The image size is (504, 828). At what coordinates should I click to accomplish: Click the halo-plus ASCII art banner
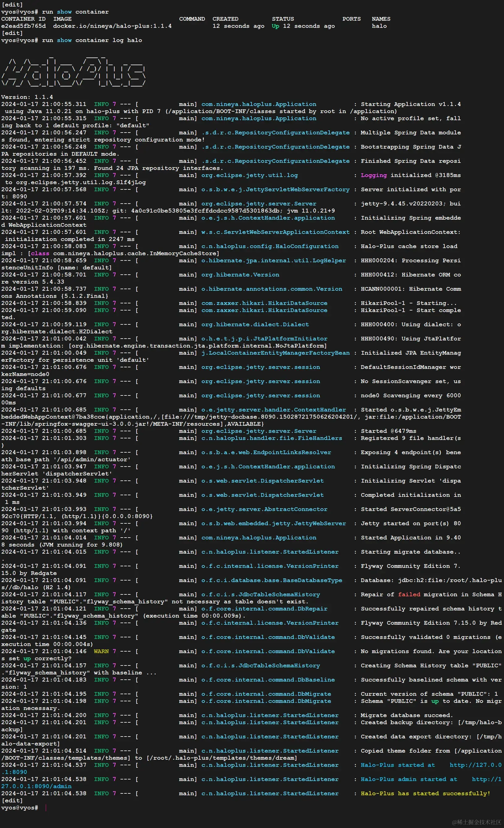[x=73, y=71]
